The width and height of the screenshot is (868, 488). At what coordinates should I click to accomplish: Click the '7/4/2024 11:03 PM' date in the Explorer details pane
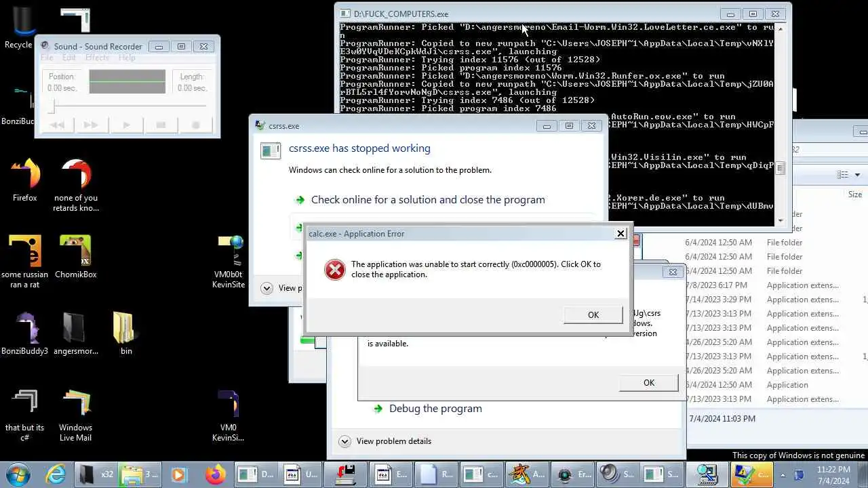tap(722, 419)
